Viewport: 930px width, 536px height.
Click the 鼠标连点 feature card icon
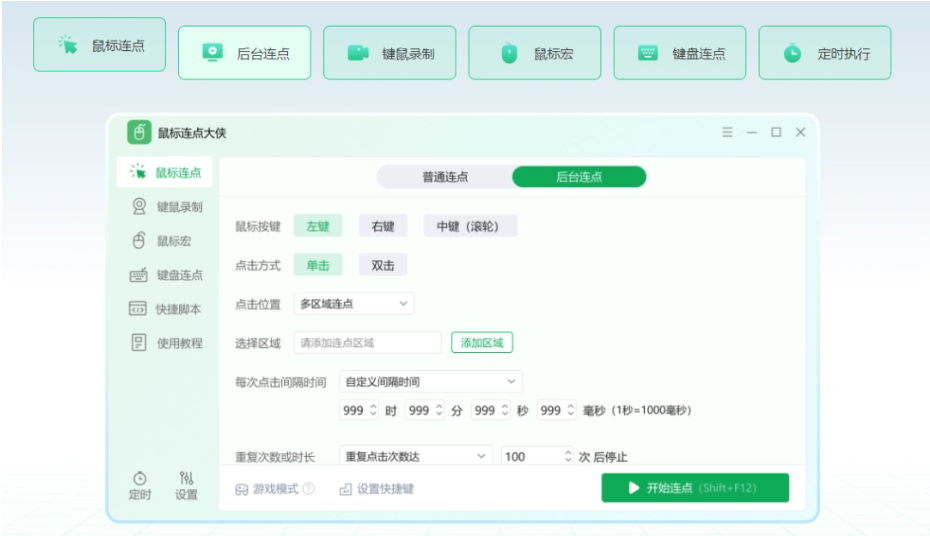tap(68, 44)
